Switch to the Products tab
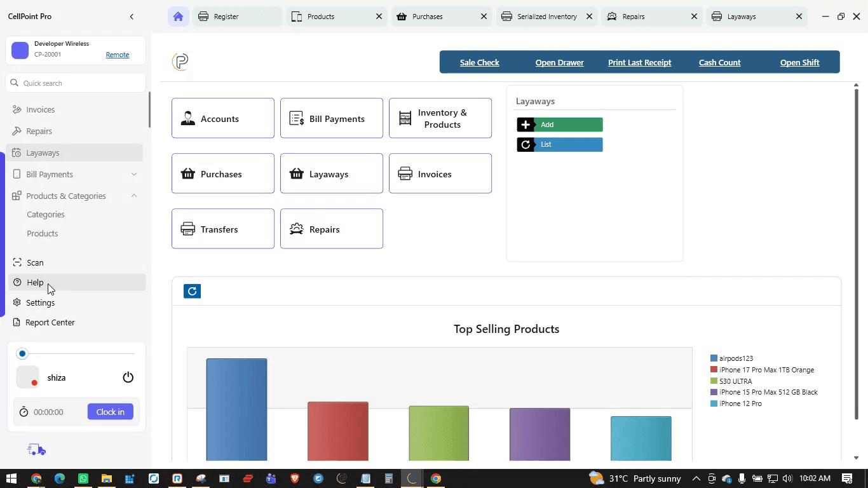The width and height of the screenshot is (868, 488). point(337,17)
